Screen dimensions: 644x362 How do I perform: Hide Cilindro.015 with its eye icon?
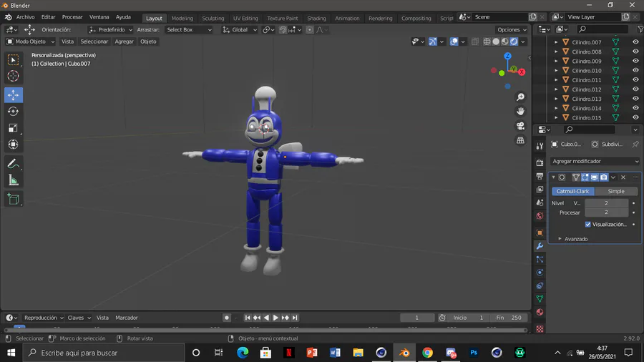pyautogui.click(x=635, y=117)
